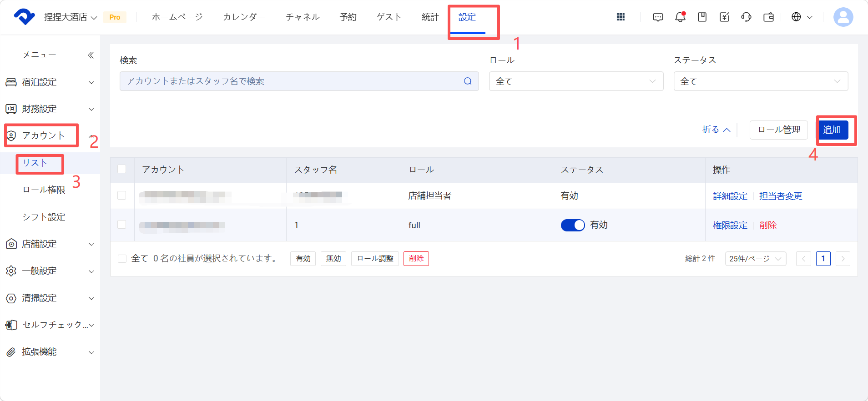This screenshot has height=401, width=868.
Task: Expand the 宿泊設定 menu
Action: coord(91,82)
